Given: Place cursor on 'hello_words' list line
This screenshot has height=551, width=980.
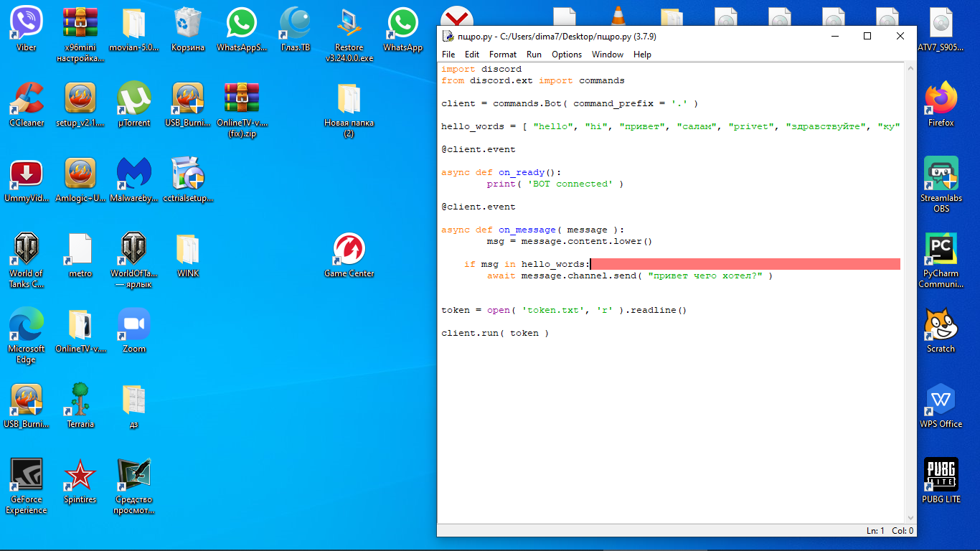Looking at the screenshot, I should tap(670, 126).
